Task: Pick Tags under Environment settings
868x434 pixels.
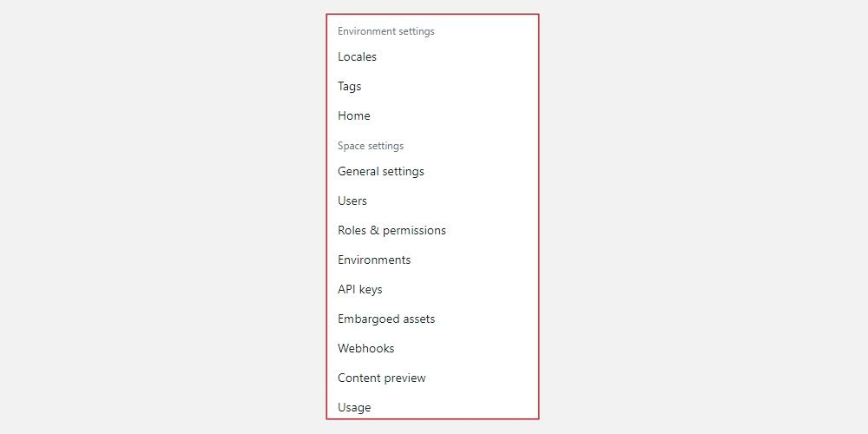Action: coord(350,87)
